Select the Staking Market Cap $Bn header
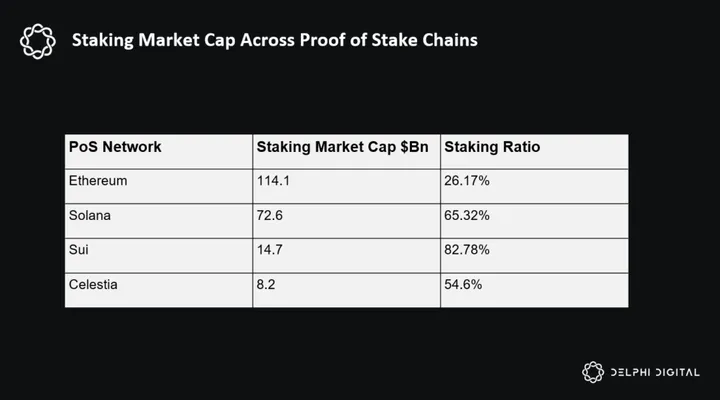This screenshot has width=720, height=400. point(342,147)
